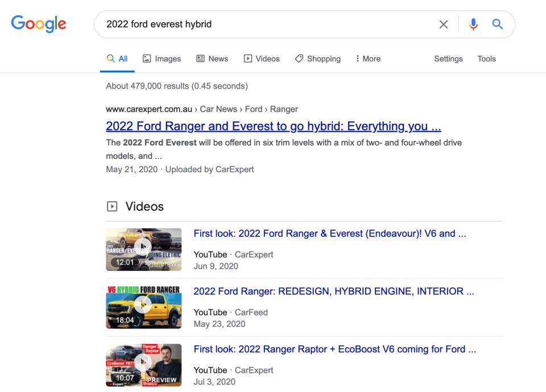Open the Ranger Redesign Hybrid Engine video link
Viewport: 546px width, 392px height.
point(333,291)
